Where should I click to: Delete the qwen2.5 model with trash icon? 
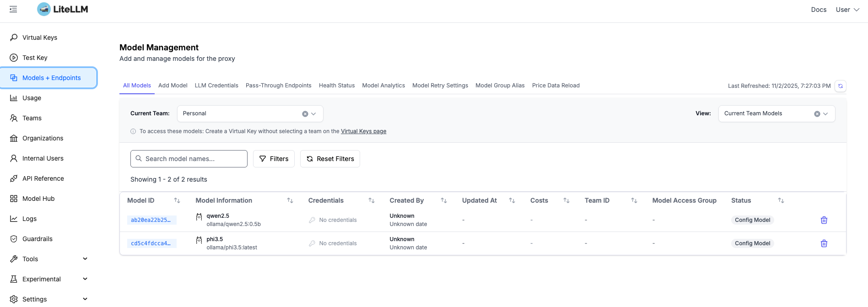824,220
